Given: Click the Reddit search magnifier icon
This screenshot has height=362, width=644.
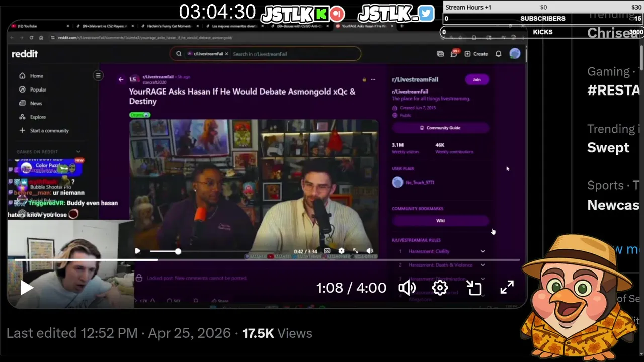Looking at the screenshot, I should pos(179,54).
